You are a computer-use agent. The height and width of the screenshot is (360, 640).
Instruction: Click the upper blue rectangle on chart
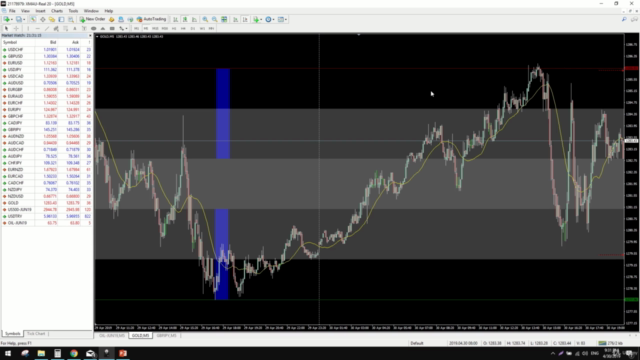pyautogui.click(x=223, y=113)
